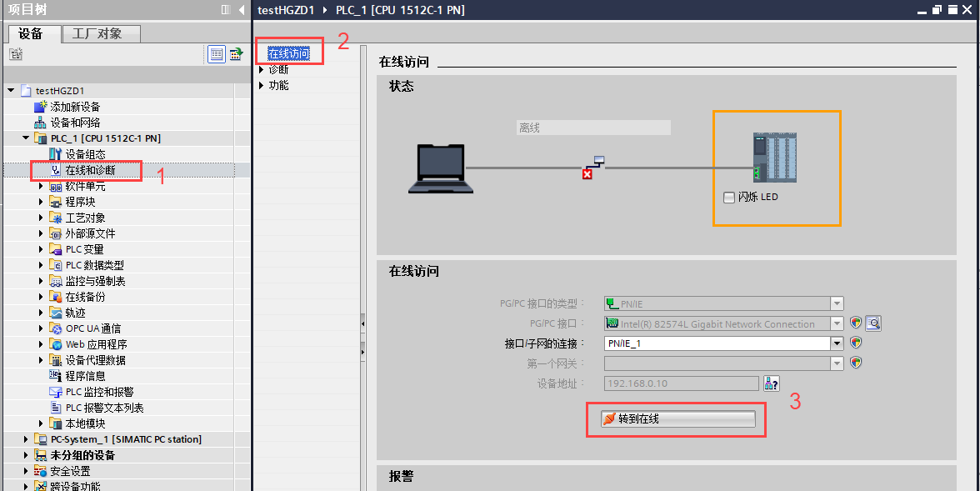Click the 设备和网络 icon in project tree
Viewport: 980px width, 491px height.
(39, 122)
